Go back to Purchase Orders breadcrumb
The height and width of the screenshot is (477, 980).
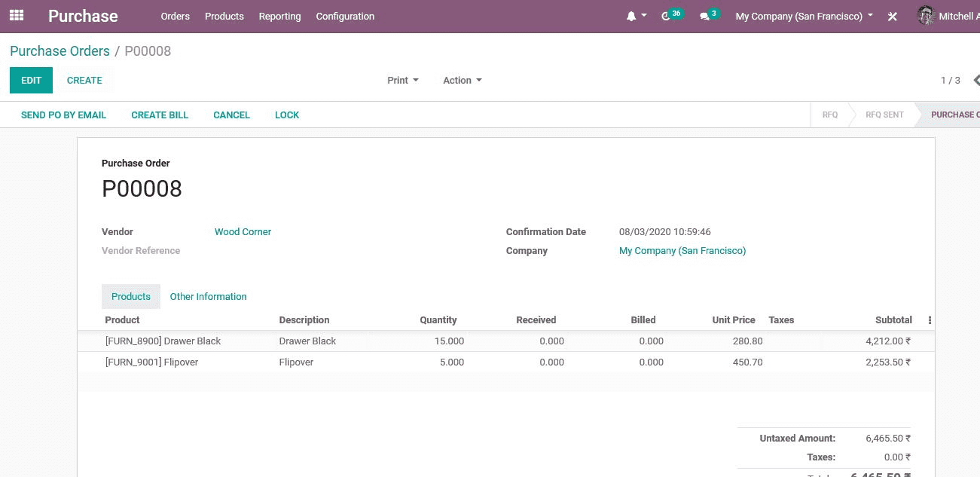pyautogui.click(x=60, y=51)
